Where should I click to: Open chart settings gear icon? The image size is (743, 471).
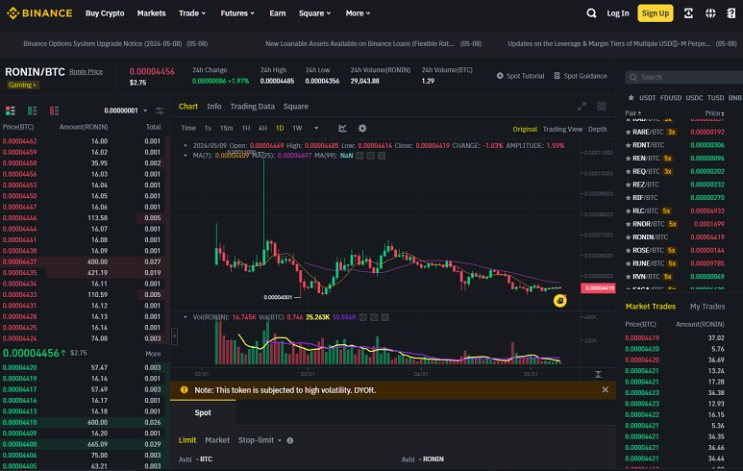click(362, 128)
